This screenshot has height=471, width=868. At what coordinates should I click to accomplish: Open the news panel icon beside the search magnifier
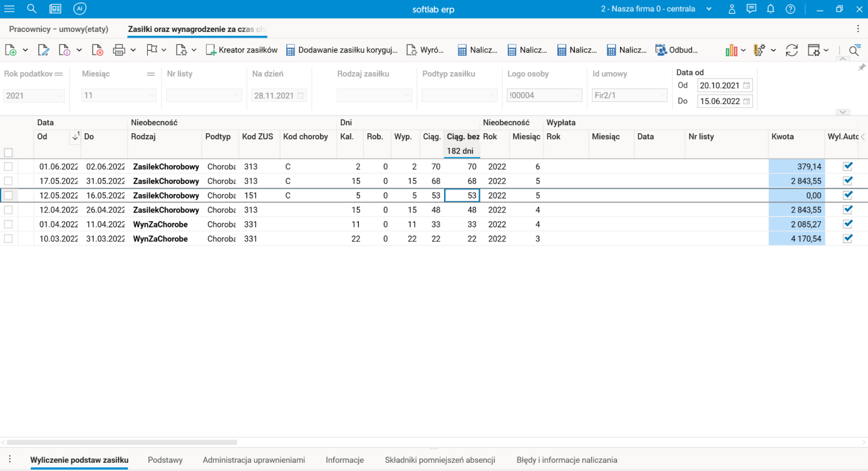(x=55, y=9)
